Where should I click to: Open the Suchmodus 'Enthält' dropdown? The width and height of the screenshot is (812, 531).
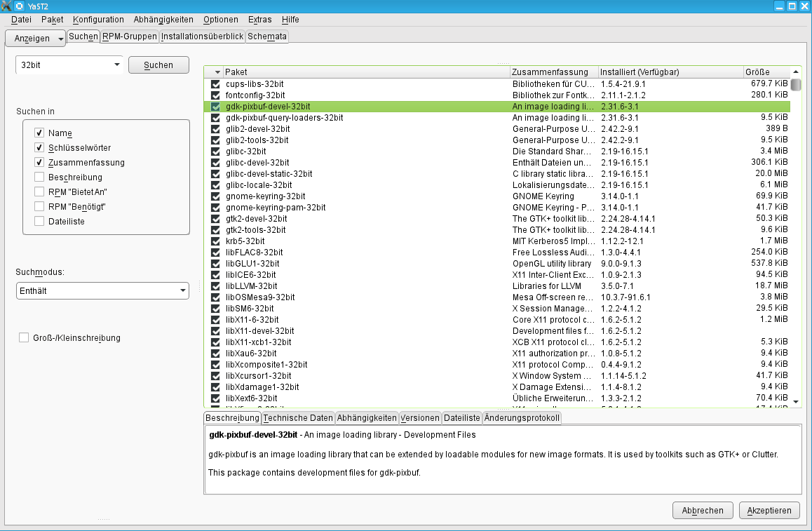click(x=103, y=290)
